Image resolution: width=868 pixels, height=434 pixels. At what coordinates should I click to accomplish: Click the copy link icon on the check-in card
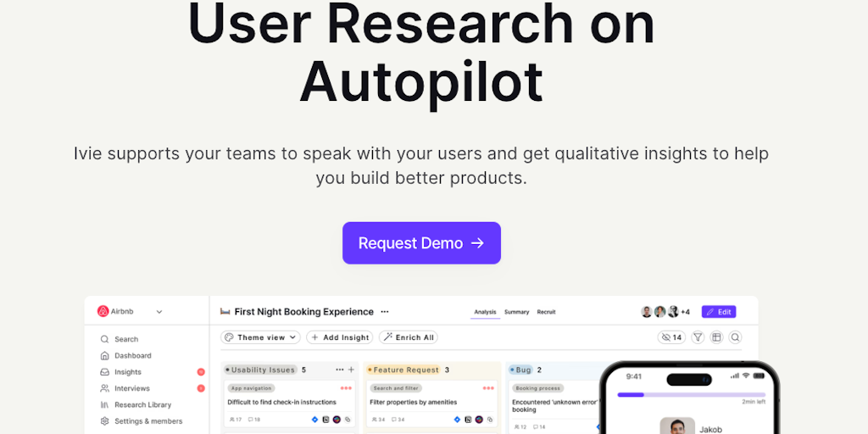[x=348, y=420]
